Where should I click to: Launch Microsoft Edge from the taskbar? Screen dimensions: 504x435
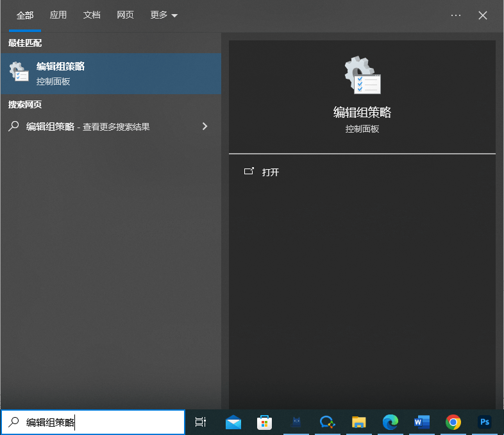391,422
